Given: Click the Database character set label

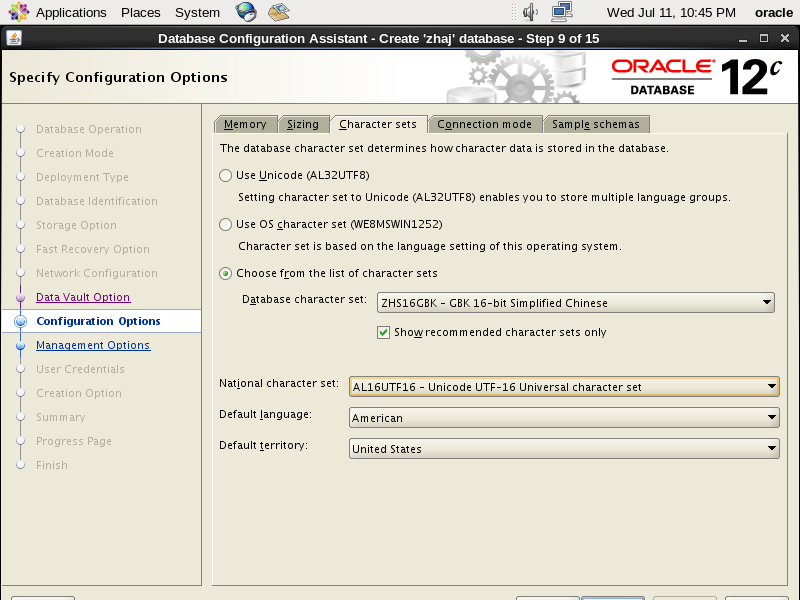Looking at the screenshot, I should (305, 299).
